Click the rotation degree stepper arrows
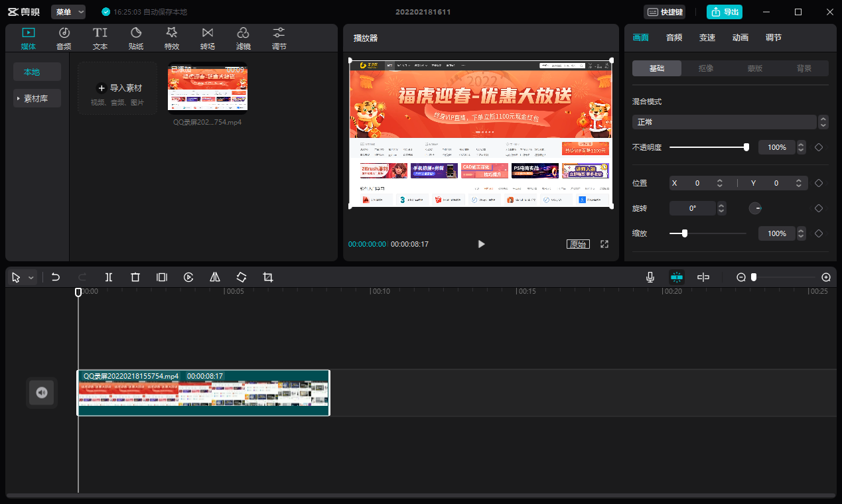Viewport: 842px width, 504px height. click(722, 208)
